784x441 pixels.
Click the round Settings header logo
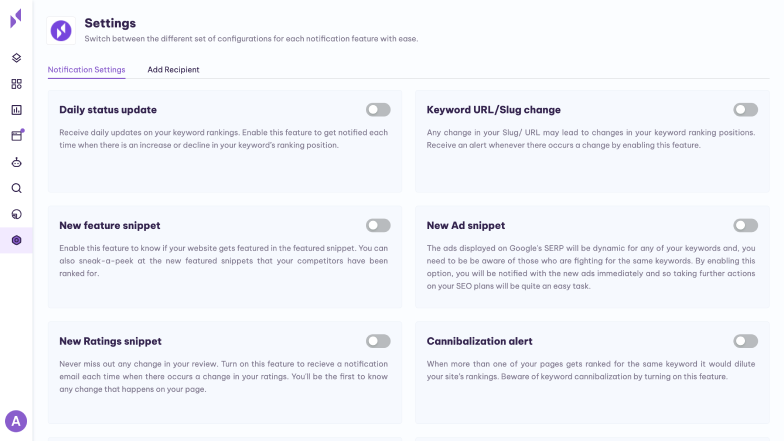pyautogui.click(x=61, y=30)
